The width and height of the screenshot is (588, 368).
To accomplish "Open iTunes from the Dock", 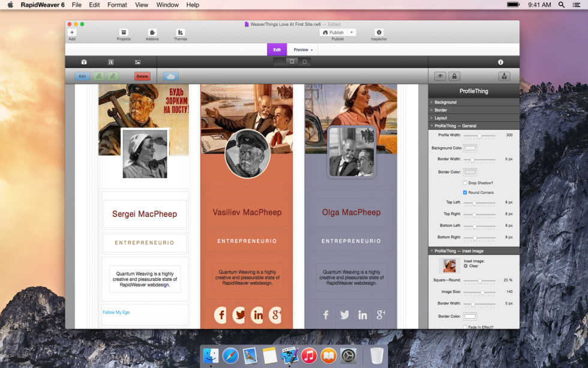I will point(308,355).
